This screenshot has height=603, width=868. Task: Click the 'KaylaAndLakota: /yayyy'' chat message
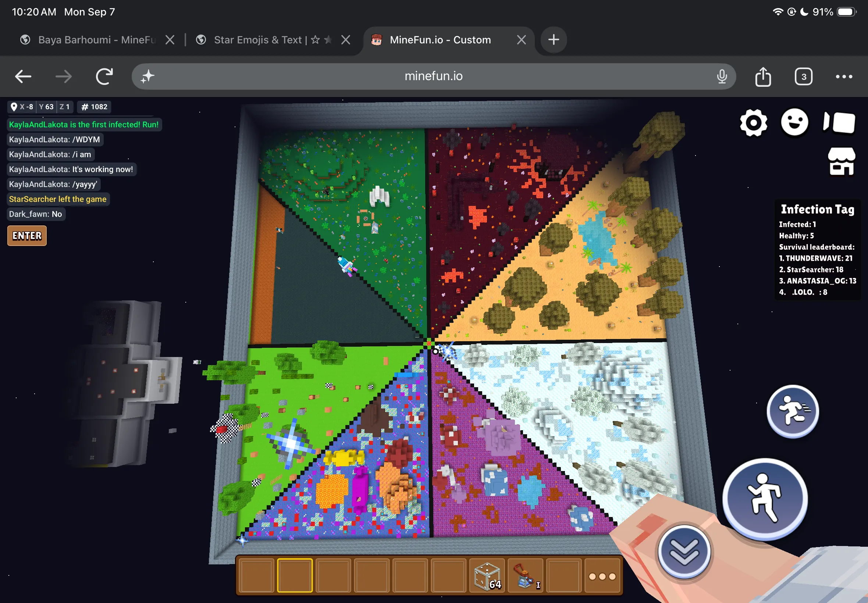click(53, 184)
